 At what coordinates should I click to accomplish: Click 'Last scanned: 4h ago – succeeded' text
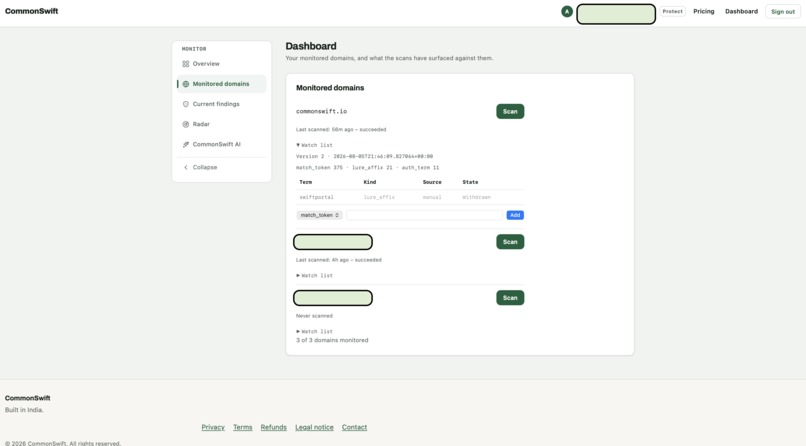coord(339,260)
